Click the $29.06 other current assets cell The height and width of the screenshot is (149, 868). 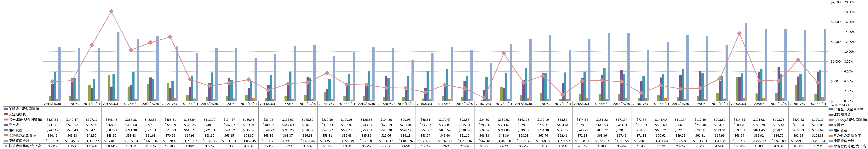386,136
